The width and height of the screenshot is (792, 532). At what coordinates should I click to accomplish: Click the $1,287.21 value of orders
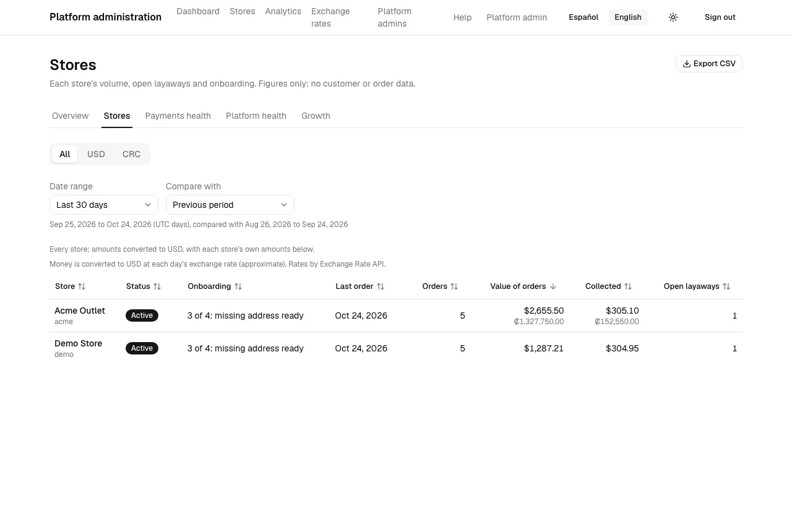544,348
